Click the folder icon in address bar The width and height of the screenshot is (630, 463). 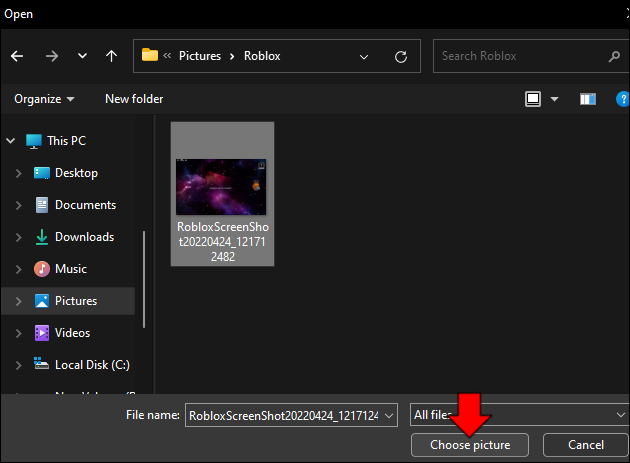pyautogui.click(x=150, y=55)
